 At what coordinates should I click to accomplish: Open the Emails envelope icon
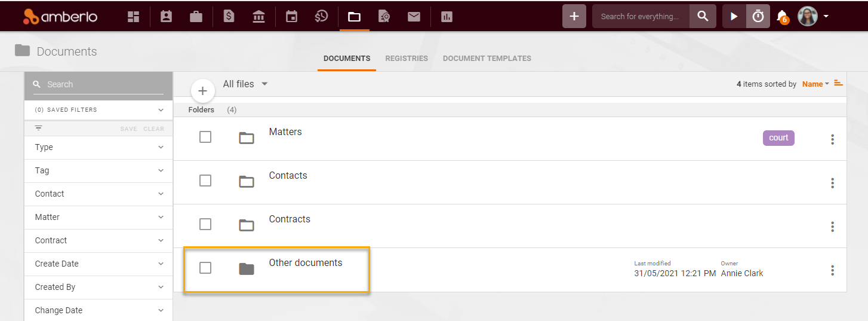[414, 17]
